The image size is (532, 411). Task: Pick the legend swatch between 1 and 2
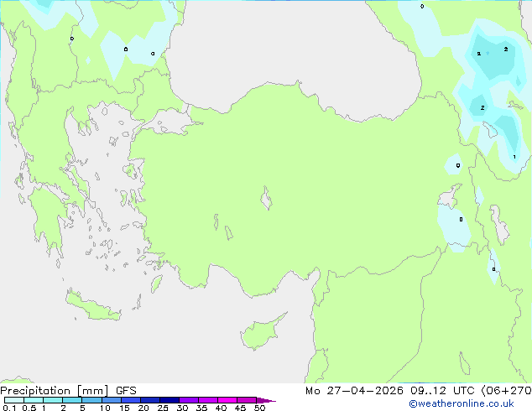coord(53,400)
